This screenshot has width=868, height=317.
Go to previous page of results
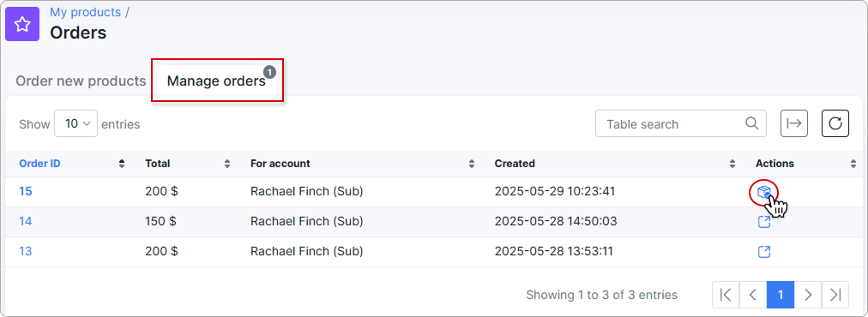click(x=753, y=295)
